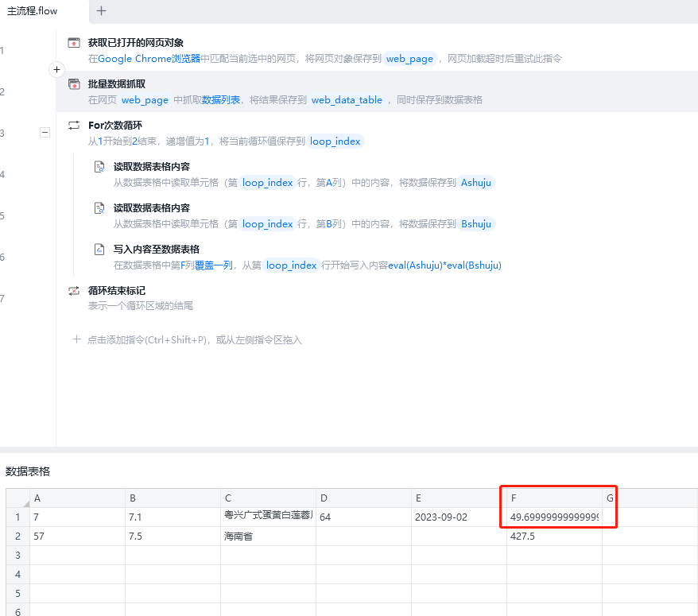Click the 数据列表 link in step 2
Viewport: 698px width, 616px height.
coord(221,100)
